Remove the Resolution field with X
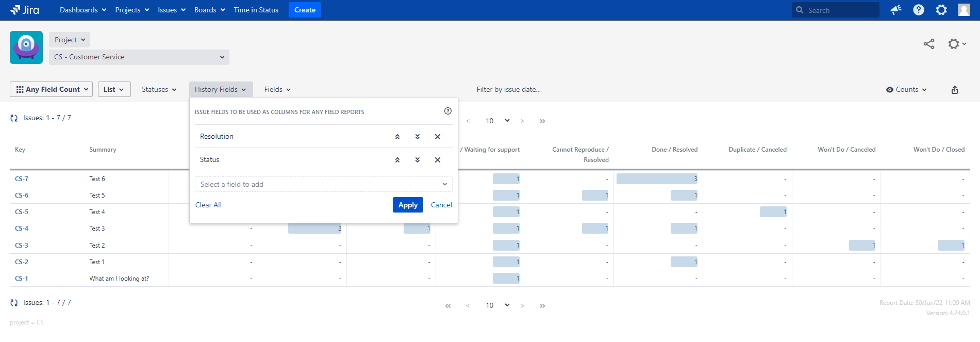Screen dimensions: 980x342 tap(437, 137)
